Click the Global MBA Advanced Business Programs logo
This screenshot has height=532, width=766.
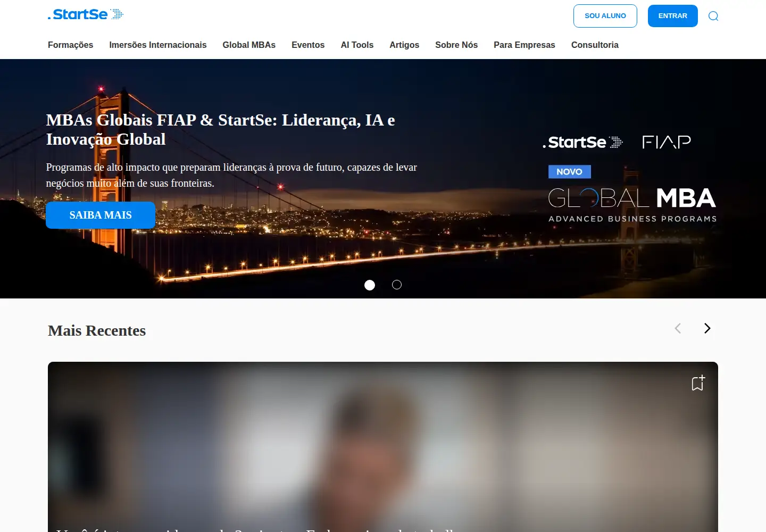pos(632,204)
